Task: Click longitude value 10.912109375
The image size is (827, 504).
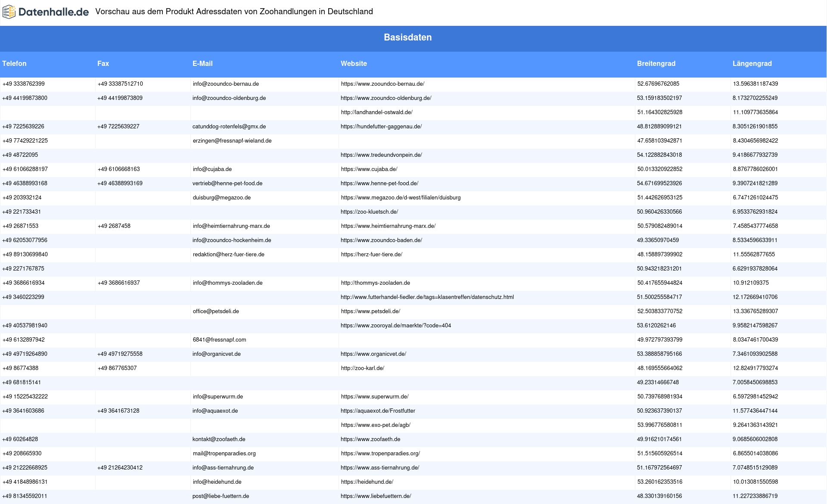Action: click(x=751, y=283)
